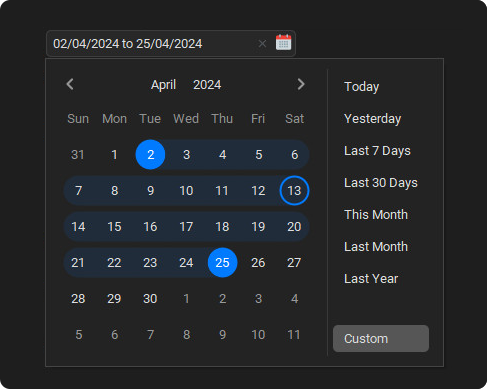Choose April 30 in the calendar

[150, 298]
